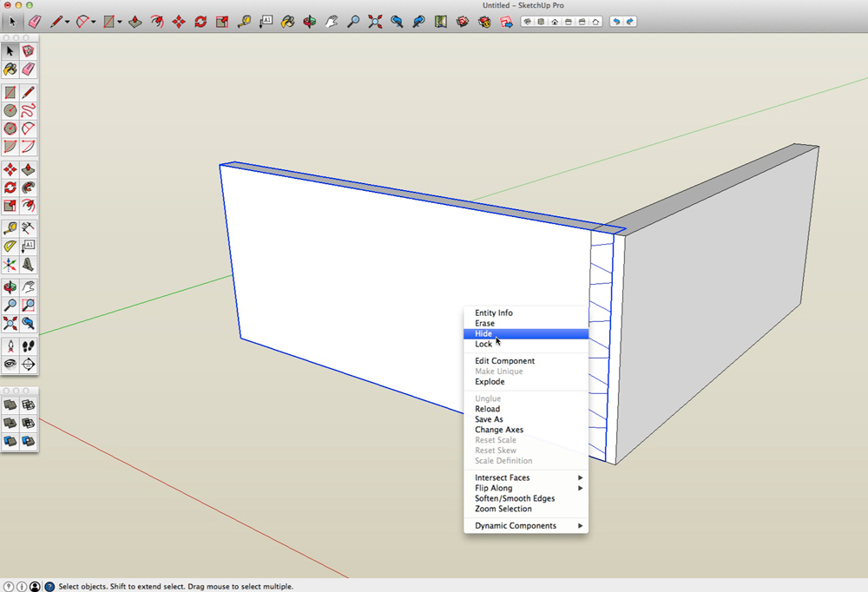The image size is (868, 592).
Task: Activate the Walk tool footprints icon
Action: [29, 346]
